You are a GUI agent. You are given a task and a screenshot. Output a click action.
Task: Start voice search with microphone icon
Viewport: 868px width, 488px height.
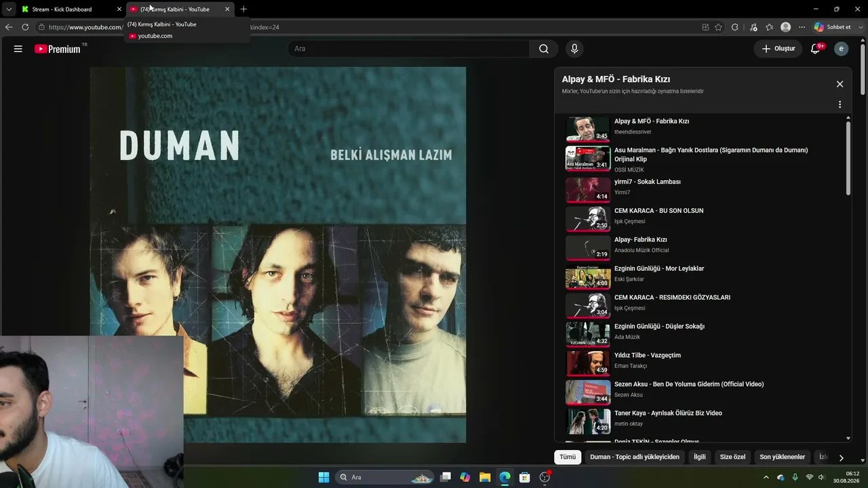tap(574, 49)
